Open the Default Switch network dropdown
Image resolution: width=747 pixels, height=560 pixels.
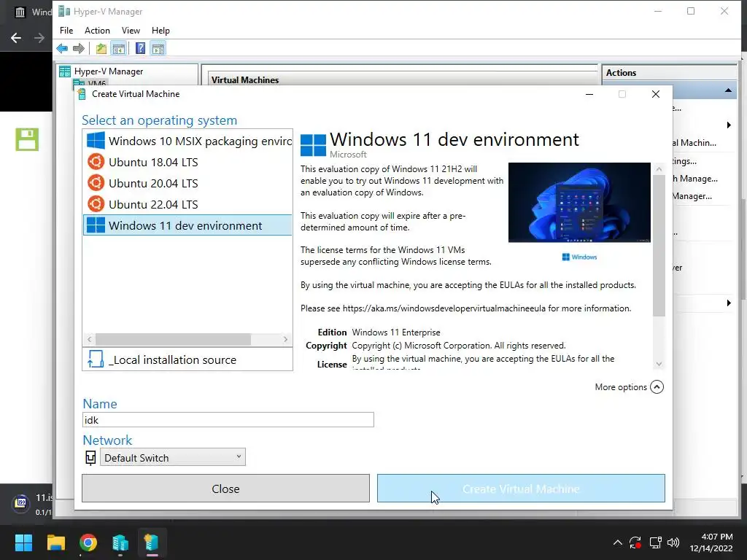173,457
